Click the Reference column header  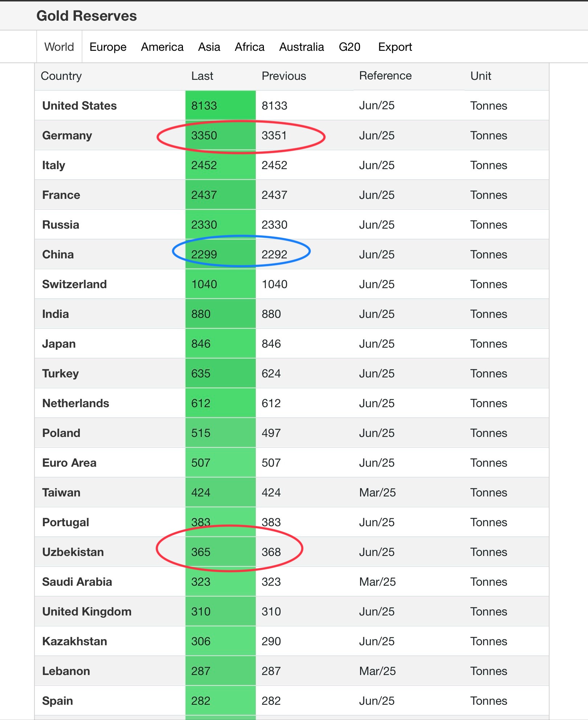click(x=385, y=75)
